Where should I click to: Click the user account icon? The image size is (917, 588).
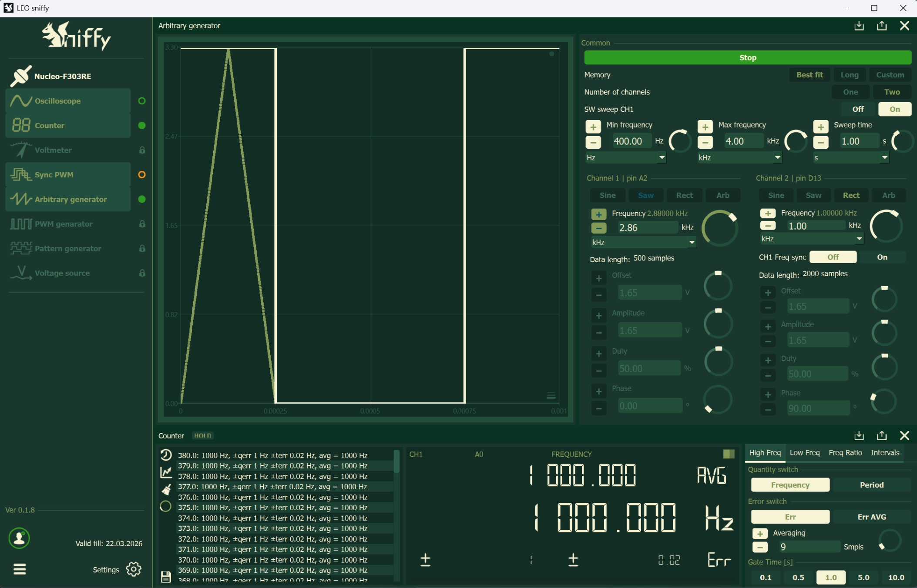(x=19, y=538)
